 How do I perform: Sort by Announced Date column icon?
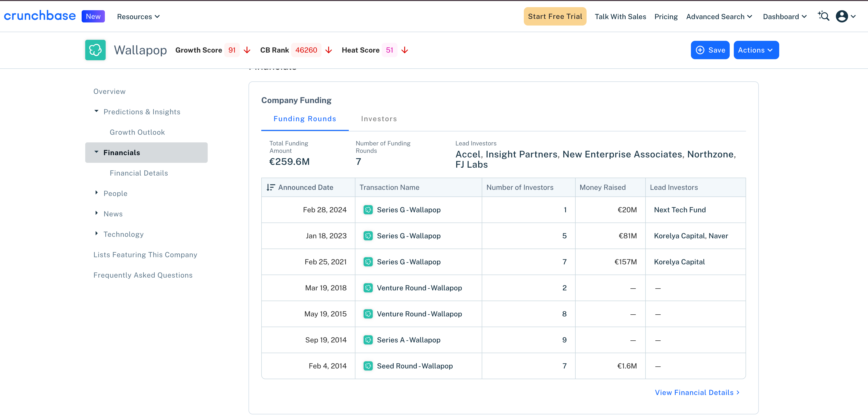[x=270, y=187]
